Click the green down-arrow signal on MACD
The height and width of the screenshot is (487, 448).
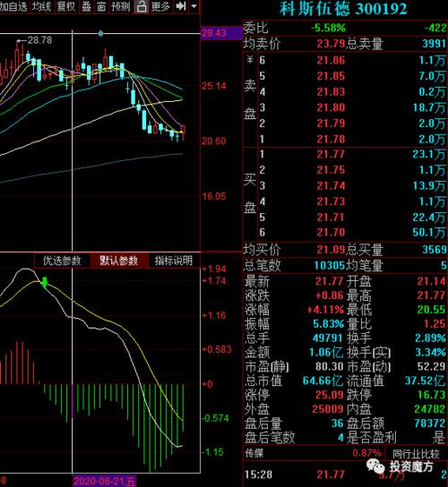(45, 282)
